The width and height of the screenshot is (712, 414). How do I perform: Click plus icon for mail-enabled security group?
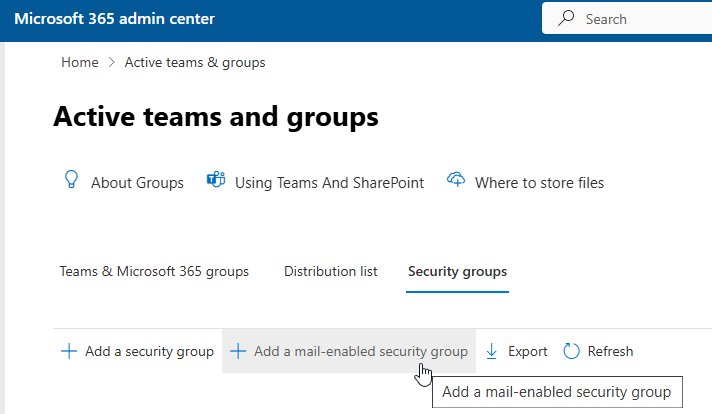click(x=238, y=351)
